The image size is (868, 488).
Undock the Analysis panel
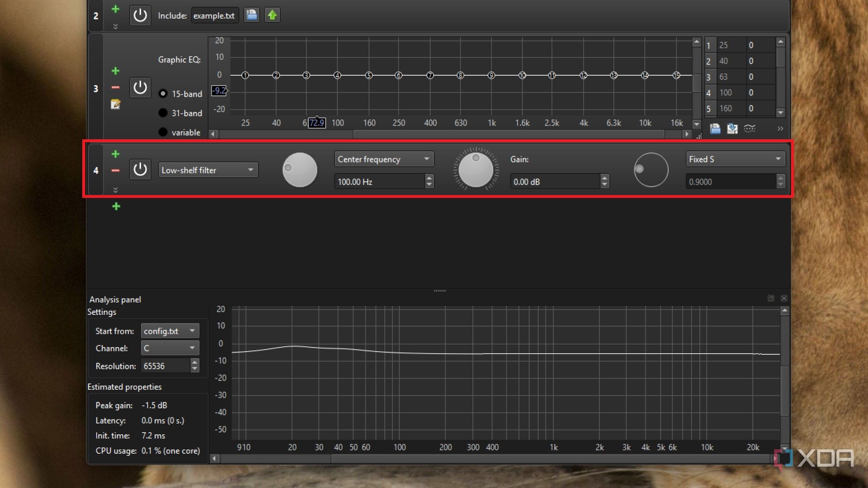[770, 298]
